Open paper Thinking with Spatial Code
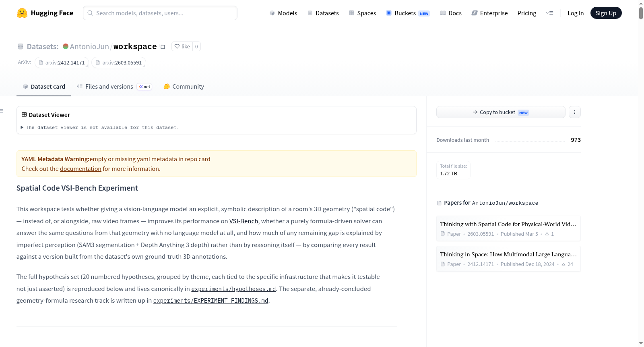644x347 pixels. pyautogui.click(x=508, y=229)
